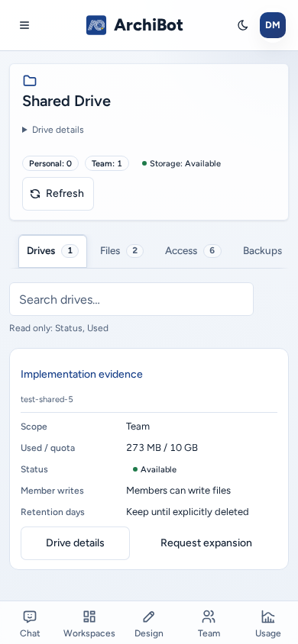Click the Available status in drive card
Viewport: 298px width, 644px height.
click(154, 469)
